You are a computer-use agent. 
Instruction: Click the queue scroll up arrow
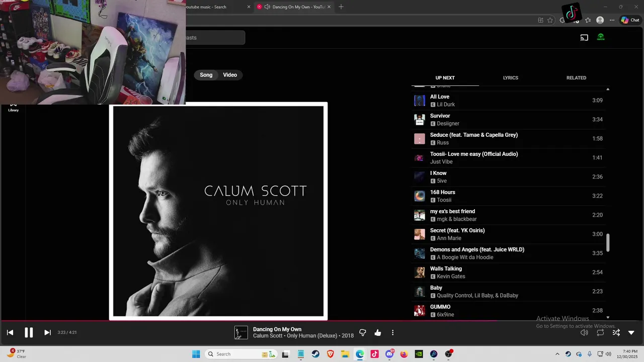click(608, 89)
